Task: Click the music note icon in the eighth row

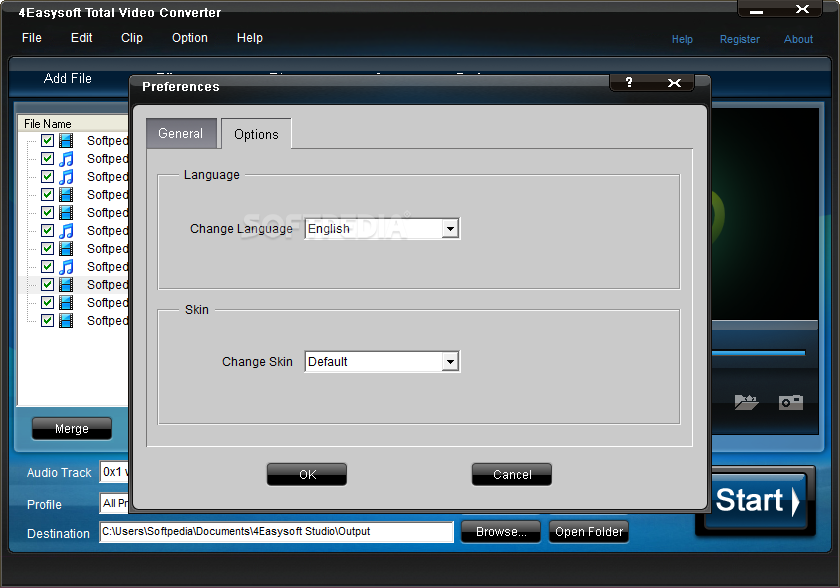Action: pyautogui.click(x=66, y=267)
